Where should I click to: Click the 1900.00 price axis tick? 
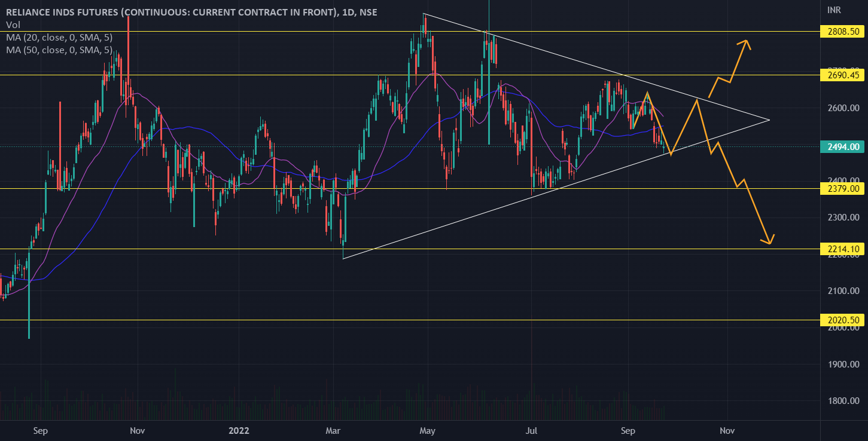pos(844,365)
